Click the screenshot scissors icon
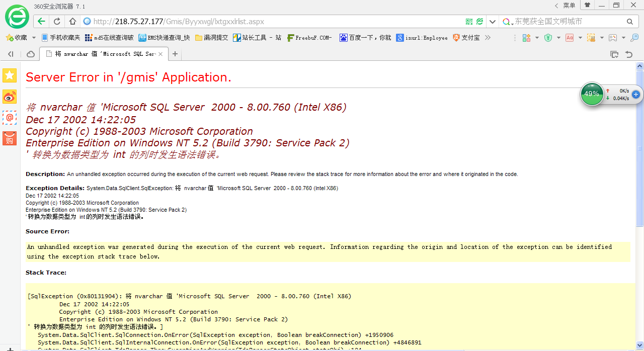The height and width of the screenshot is (351, 644). click(591, 38)
